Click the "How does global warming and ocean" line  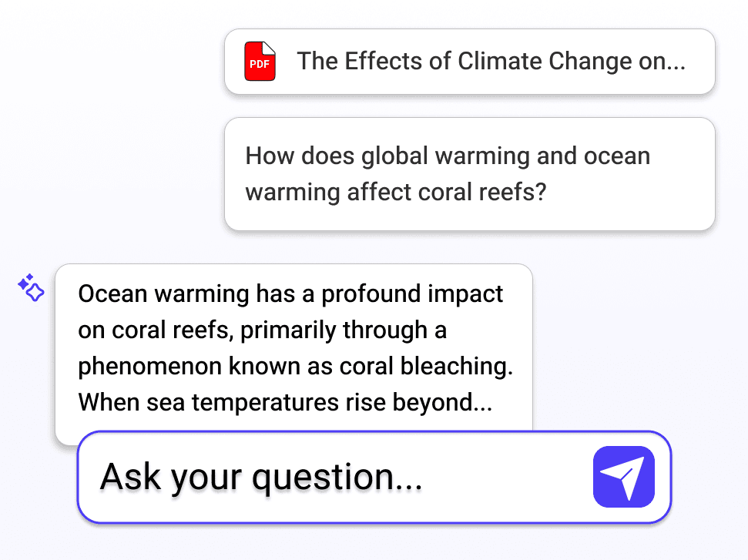(x=448, y=156)
